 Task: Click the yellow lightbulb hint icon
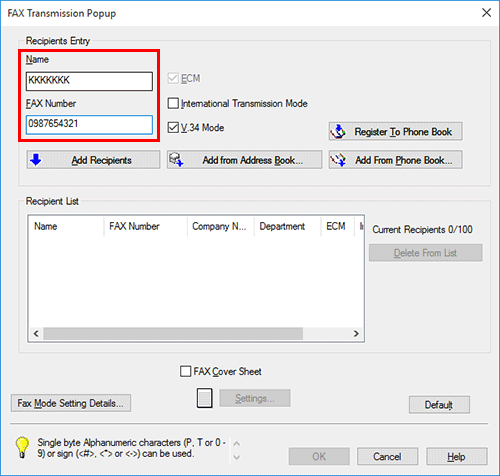(22, 447)
